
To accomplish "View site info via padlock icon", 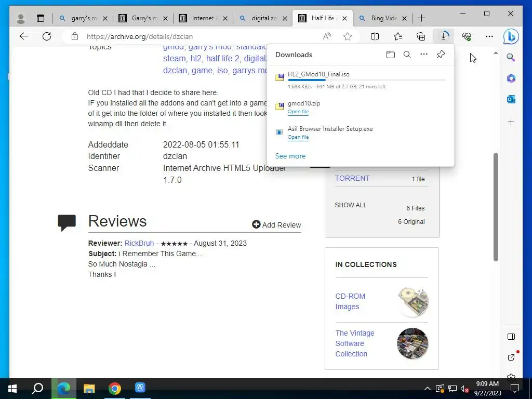I will [75, 36].
